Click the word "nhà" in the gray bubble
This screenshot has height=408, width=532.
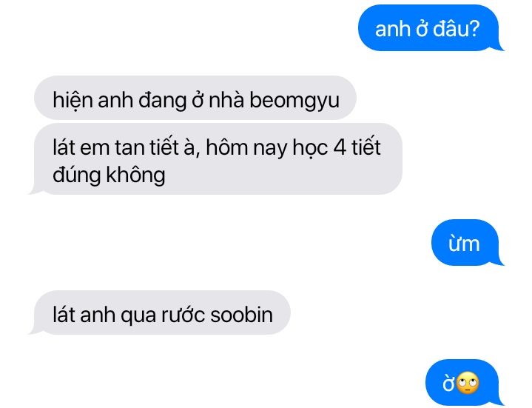pos(226,100)
